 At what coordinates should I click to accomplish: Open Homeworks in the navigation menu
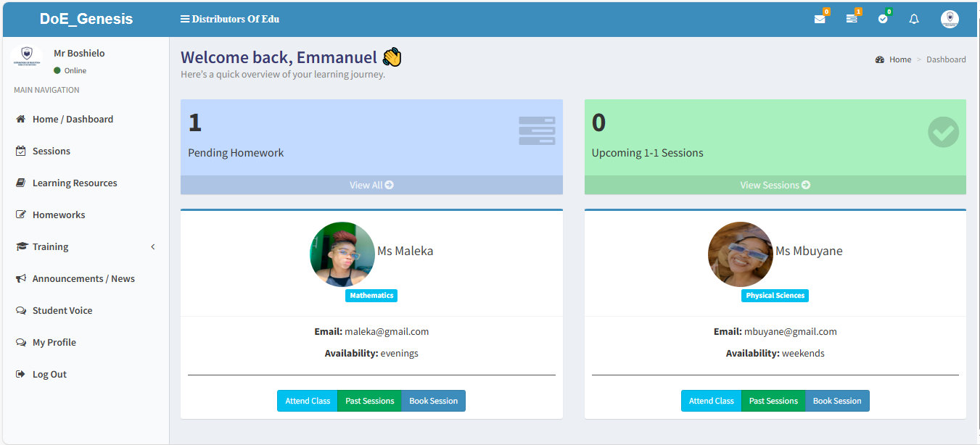pyautogui.click(x=58, y=215)
